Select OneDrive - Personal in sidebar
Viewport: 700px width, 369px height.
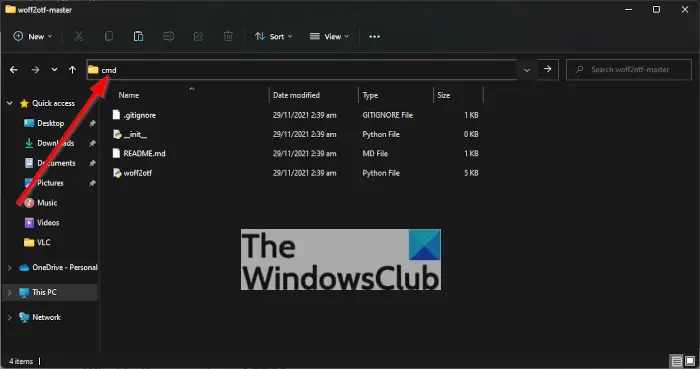point(58,267)
